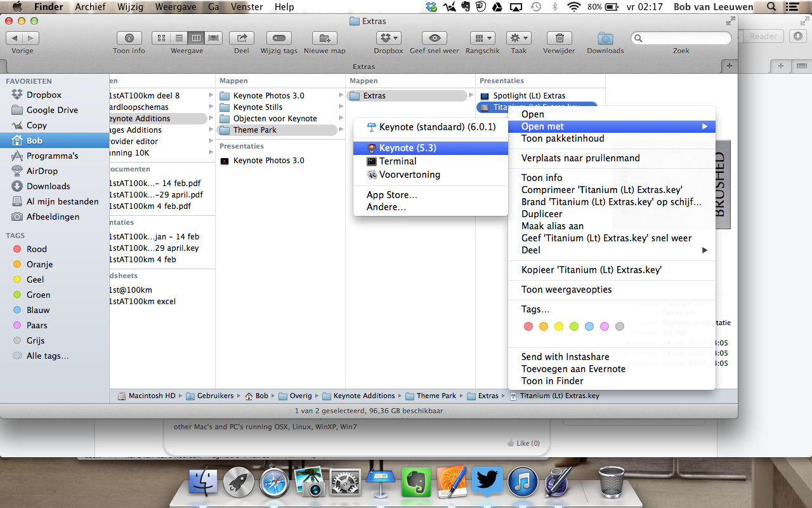The height and width of the screenshot is (508, 812).
Task: Click Dupliceer in the context menu
Action: pos(612,214)
